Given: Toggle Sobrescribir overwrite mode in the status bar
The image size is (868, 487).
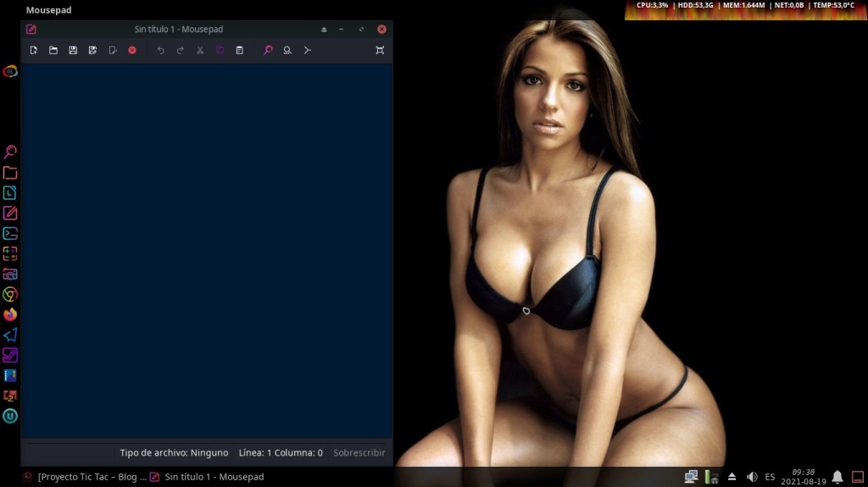Looking at the screenshot, I should [x=359, y=453].
